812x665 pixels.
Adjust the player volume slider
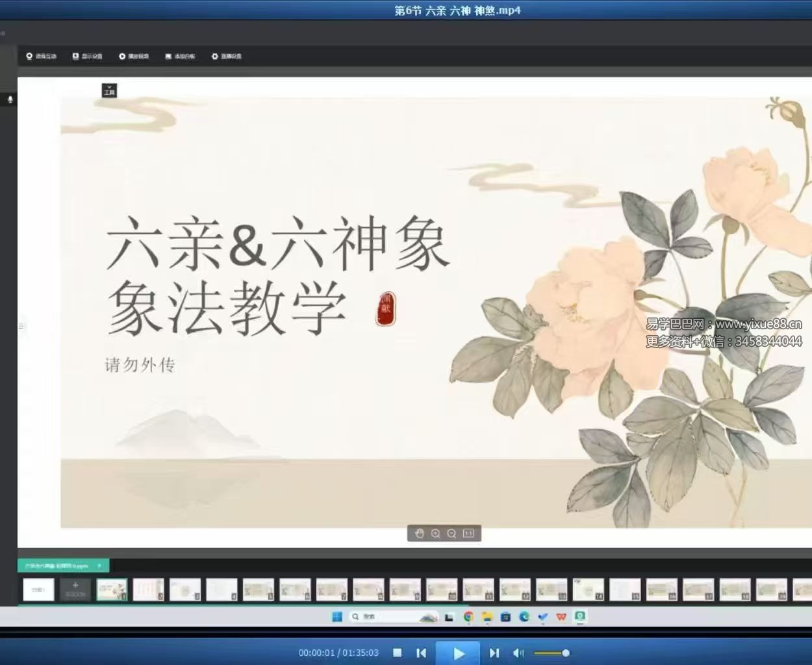point(551,653)
